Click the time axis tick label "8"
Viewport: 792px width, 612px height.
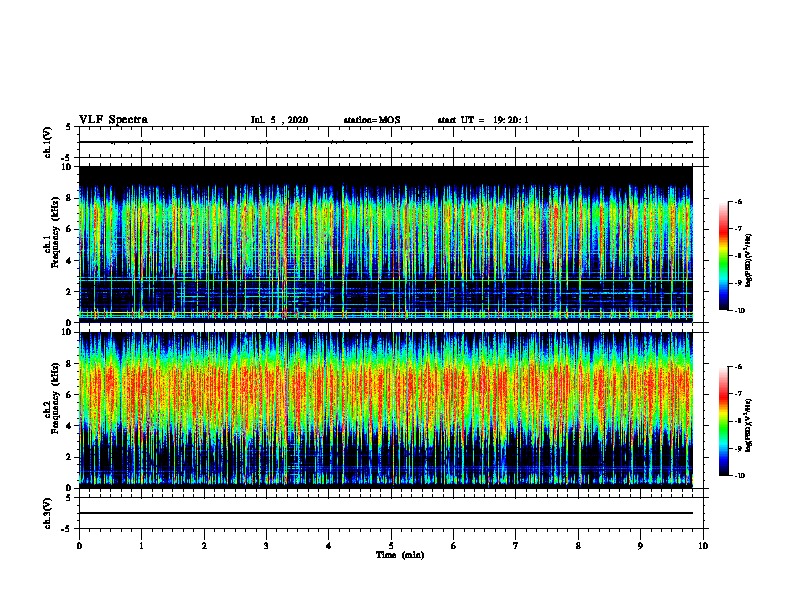click(578, 546)
